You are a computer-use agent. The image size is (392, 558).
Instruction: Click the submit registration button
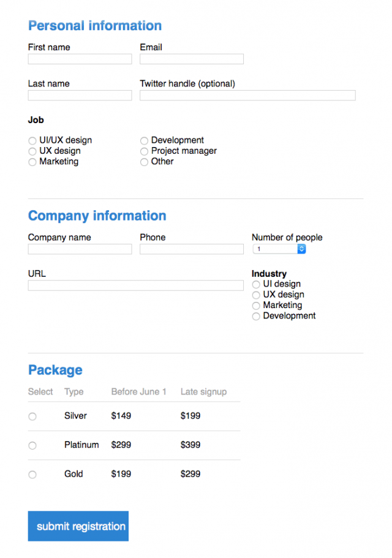(x=78, y=526)
